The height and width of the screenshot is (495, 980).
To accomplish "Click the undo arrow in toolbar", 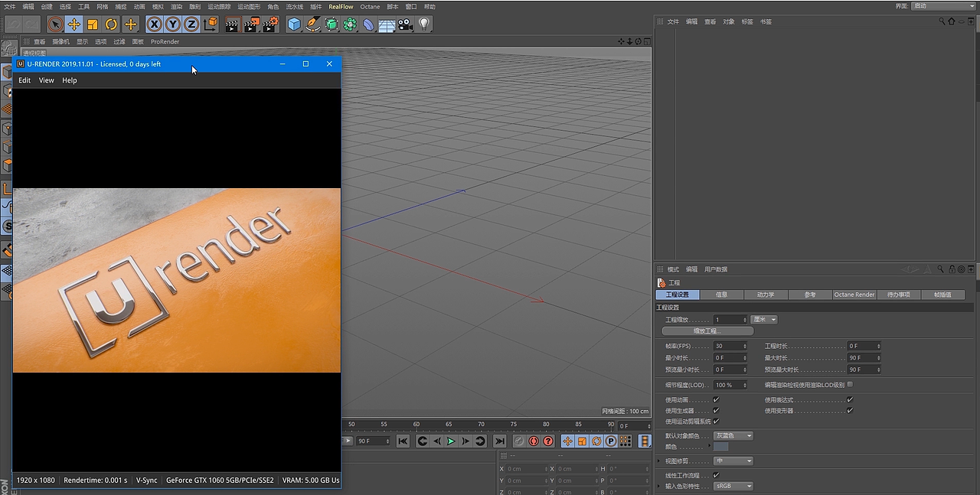I will coord(14,24).
